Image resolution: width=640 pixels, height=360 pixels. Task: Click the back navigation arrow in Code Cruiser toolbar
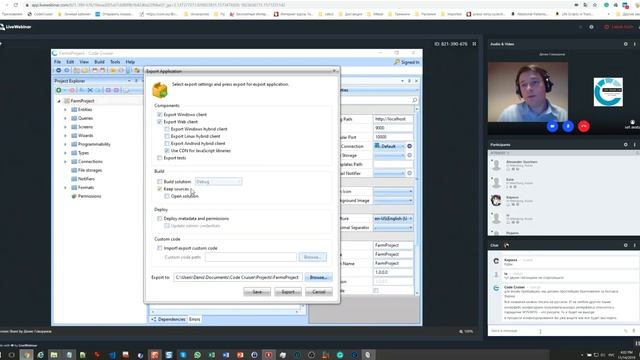coord(58,70)
